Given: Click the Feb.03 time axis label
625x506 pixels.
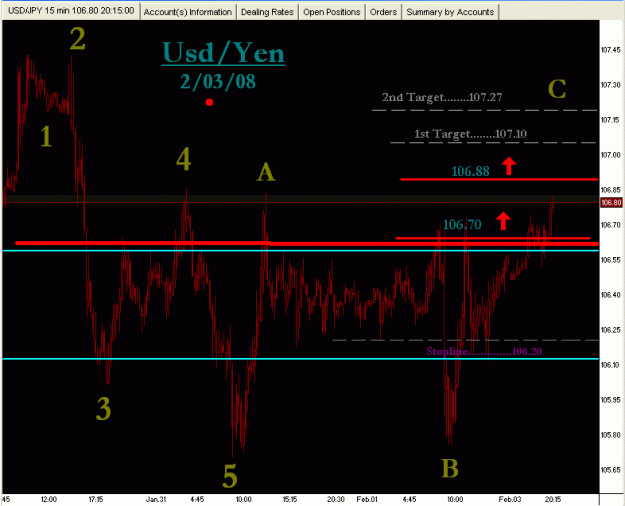Looking at the screenshot, I should (510, 499).
